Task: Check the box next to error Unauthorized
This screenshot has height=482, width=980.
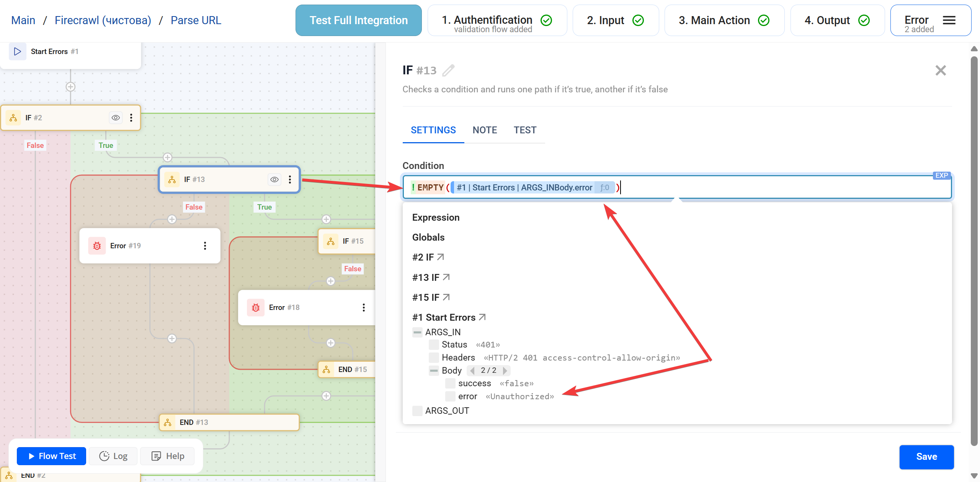Action: coord(450,396)
